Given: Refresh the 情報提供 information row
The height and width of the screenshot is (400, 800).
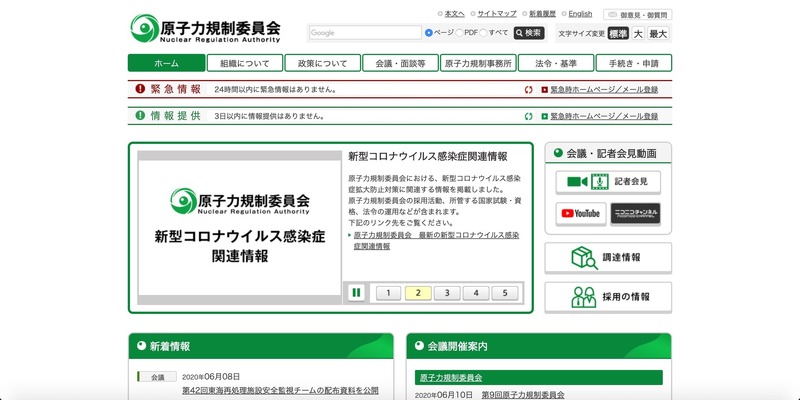Looking at the screenshot, I should coord(529,116).
